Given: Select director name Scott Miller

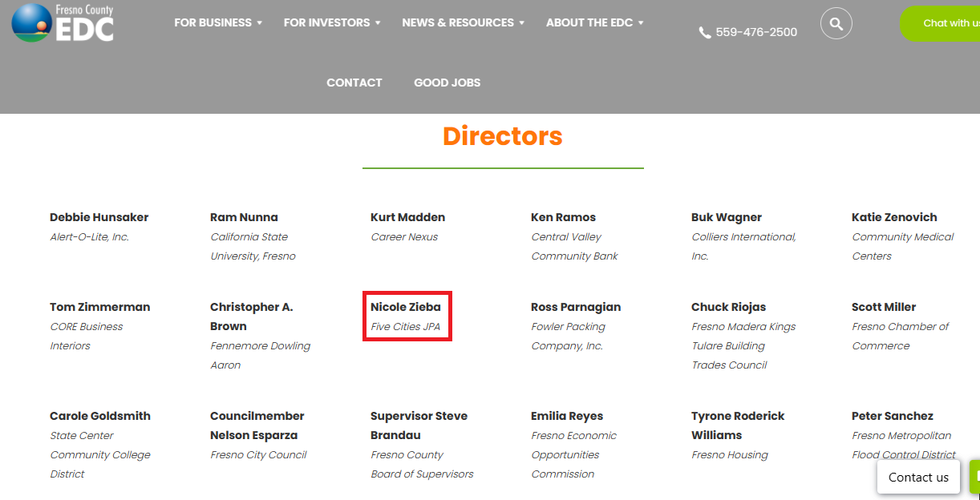Looking at the screenshot, I should tap(884, 307).
